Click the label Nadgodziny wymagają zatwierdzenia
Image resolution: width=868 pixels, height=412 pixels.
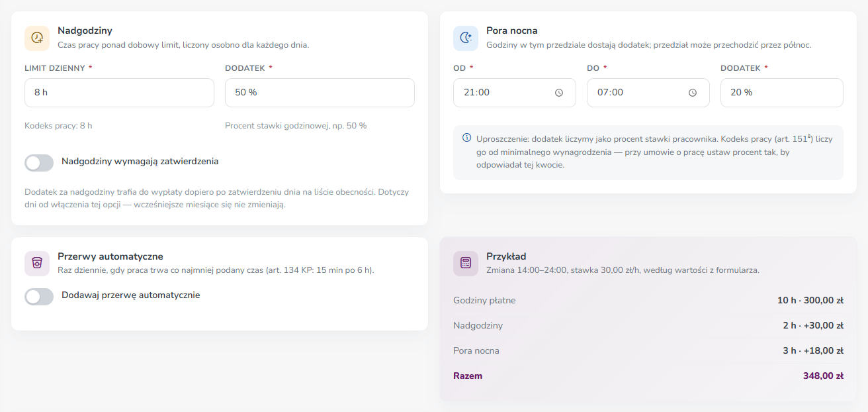tap(140, 161)
